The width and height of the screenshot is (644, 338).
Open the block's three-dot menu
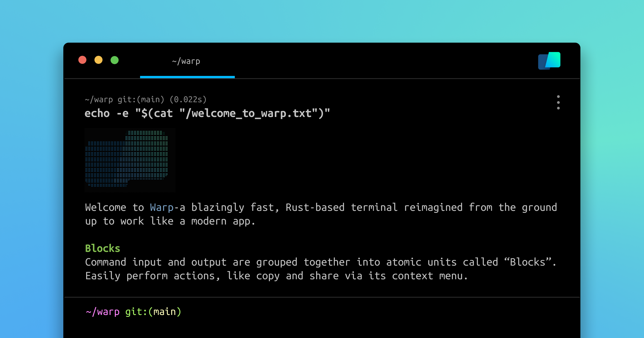558,102
